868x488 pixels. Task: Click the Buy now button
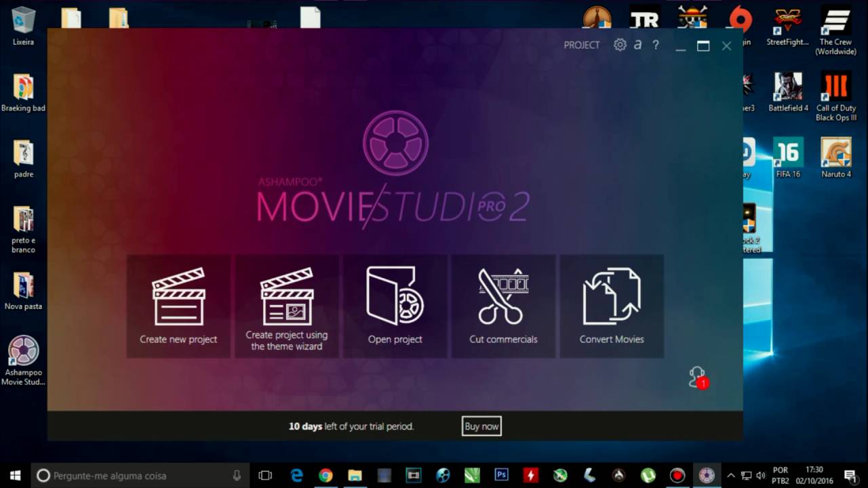(x=481, y=426)
